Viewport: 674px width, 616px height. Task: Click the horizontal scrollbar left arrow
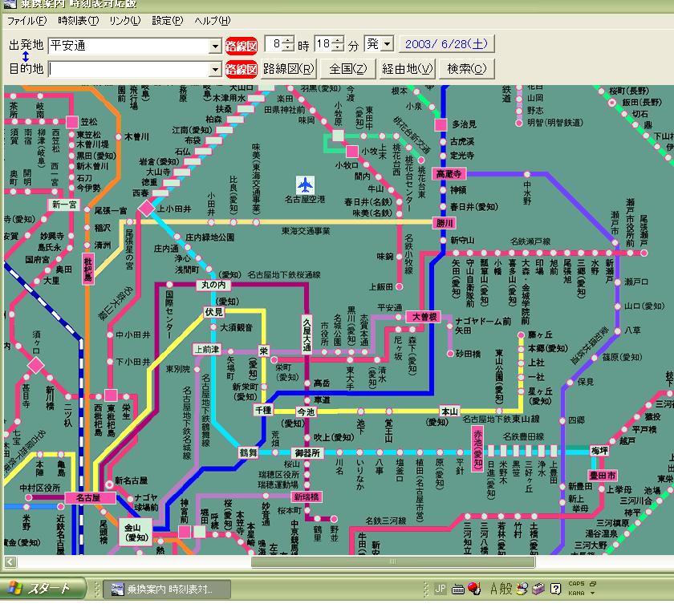click(x=10, y=561)
